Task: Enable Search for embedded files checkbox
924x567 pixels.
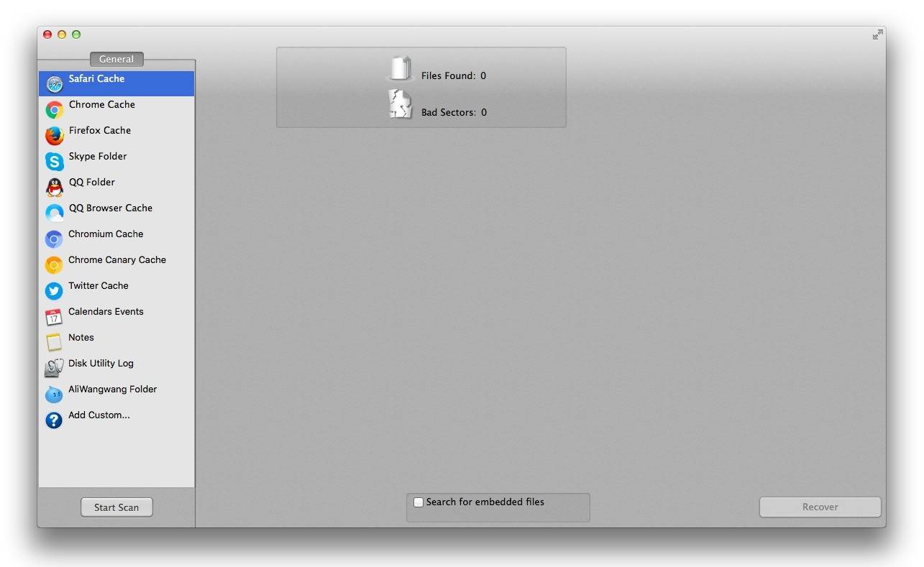Action: tap(418, 502)
